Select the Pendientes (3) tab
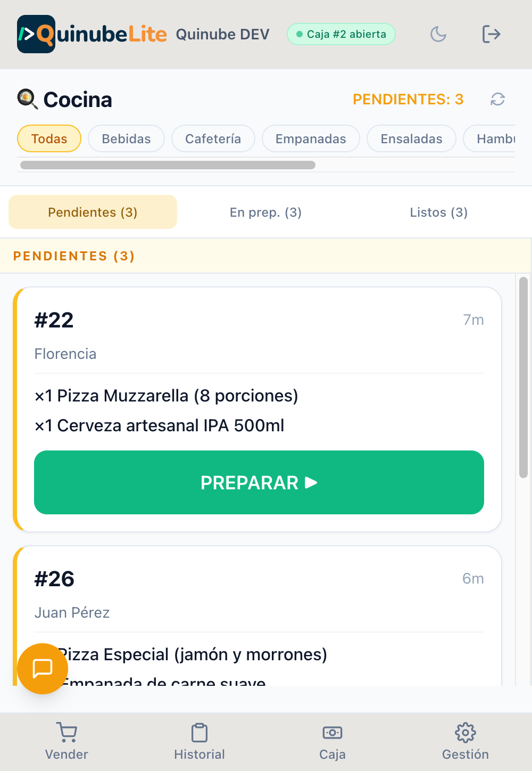 pos(93,212)
